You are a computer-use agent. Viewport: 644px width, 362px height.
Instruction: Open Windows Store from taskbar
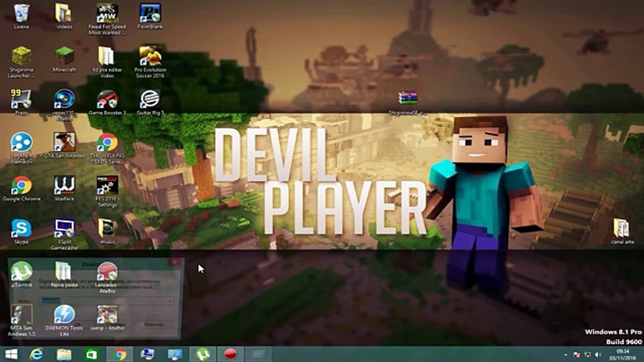92,354
